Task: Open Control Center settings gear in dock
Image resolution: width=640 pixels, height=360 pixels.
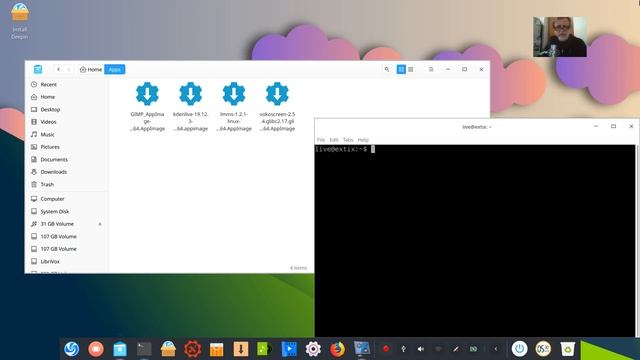Action: pyautogui.click(x=313, y=349)
